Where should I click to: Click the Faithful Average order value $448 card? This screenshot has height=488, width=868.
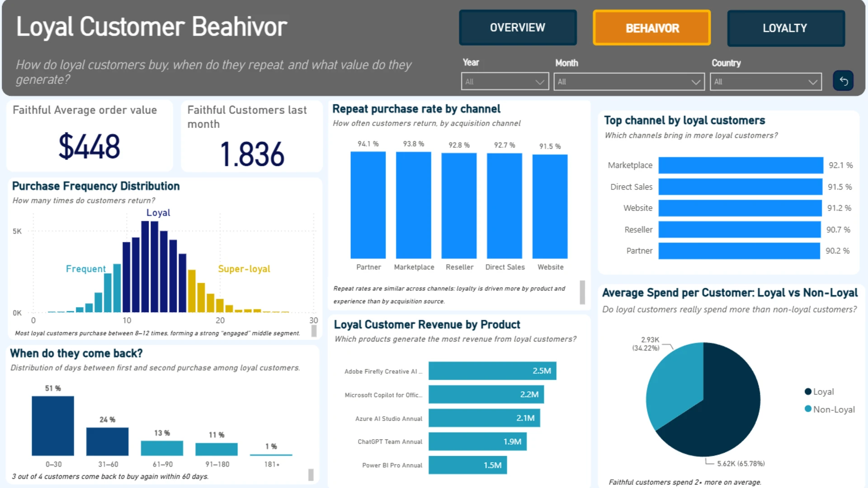click(x=90, y=136)
